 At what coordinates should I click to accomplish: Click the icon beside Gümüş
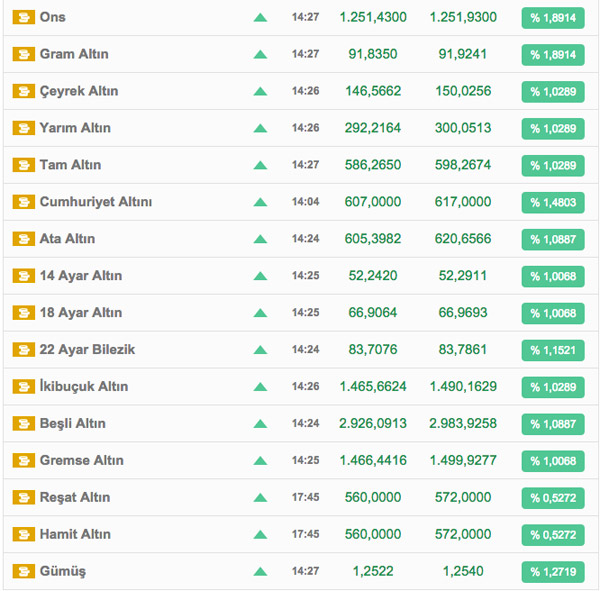(23, 572)
